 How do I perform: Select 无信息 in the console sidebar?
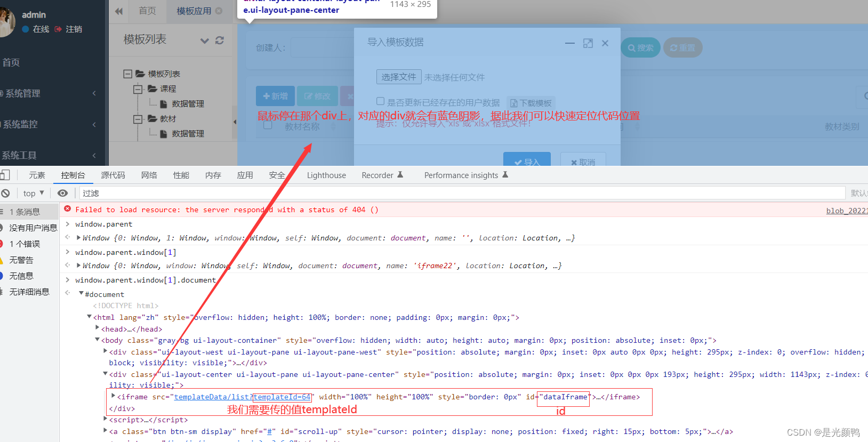29,276
